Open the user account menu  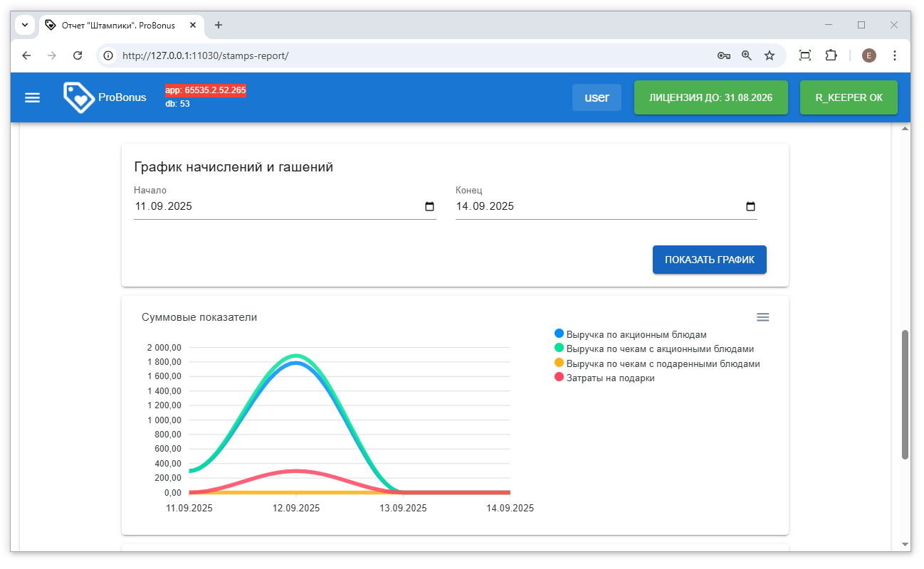point(597,97)
